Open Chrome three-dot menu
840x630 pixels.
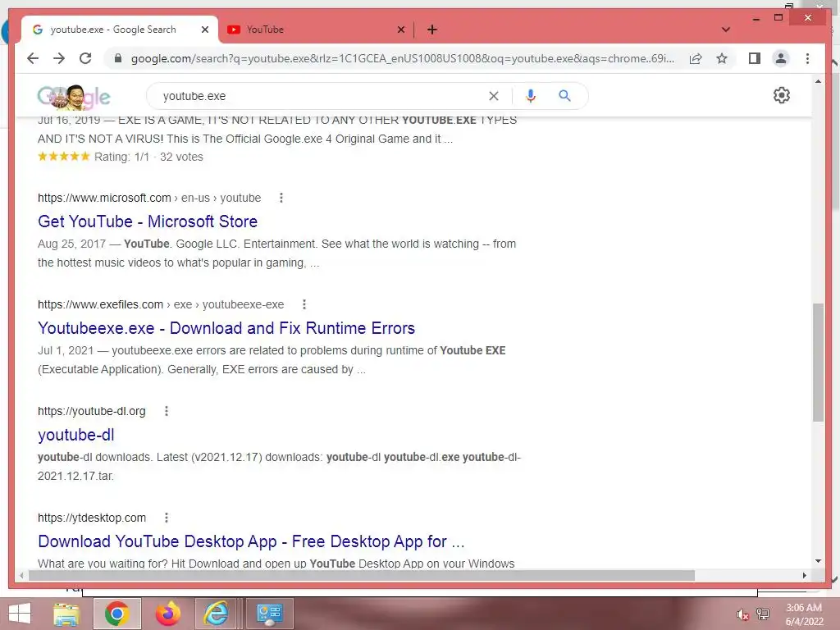tap(807, 58)
